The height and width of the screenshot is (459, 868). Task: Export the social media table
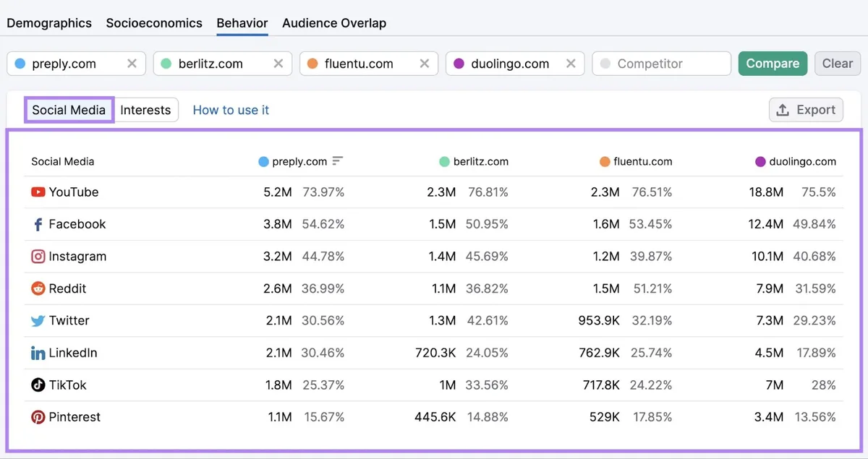coord(806,110)
